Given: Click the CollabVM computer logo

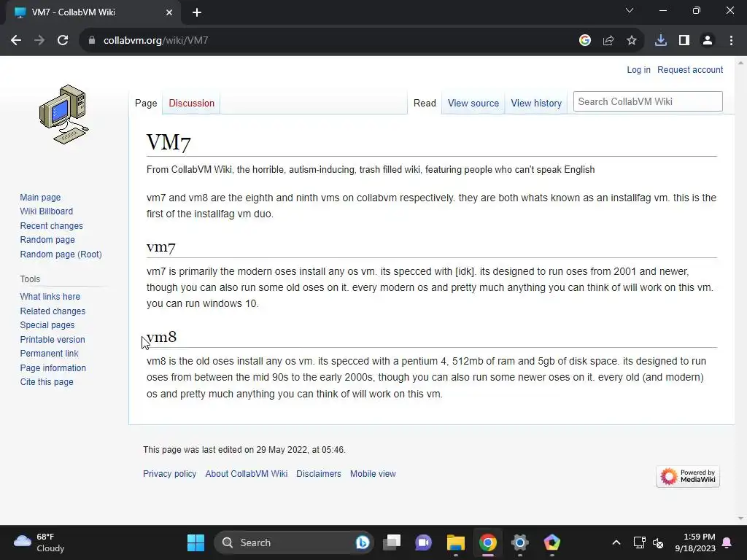Looking at the screenshot, I should coord(64,114).
